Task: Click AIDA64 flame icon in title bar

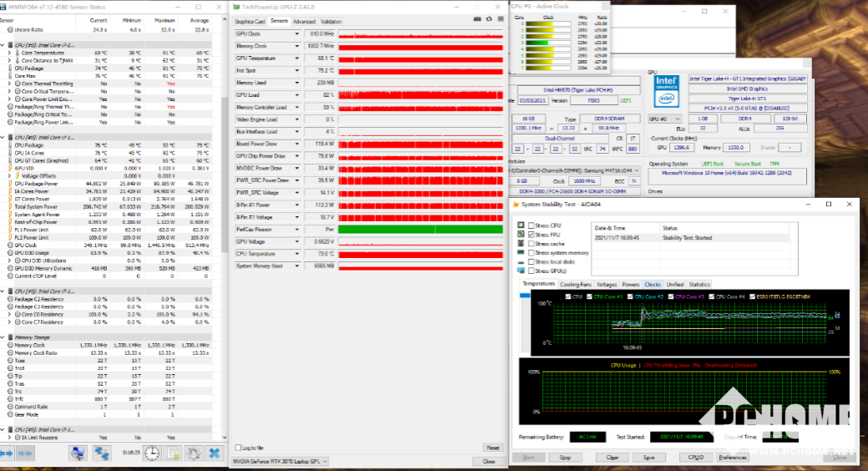Action: pyautogui.click(x=516, y=205)
